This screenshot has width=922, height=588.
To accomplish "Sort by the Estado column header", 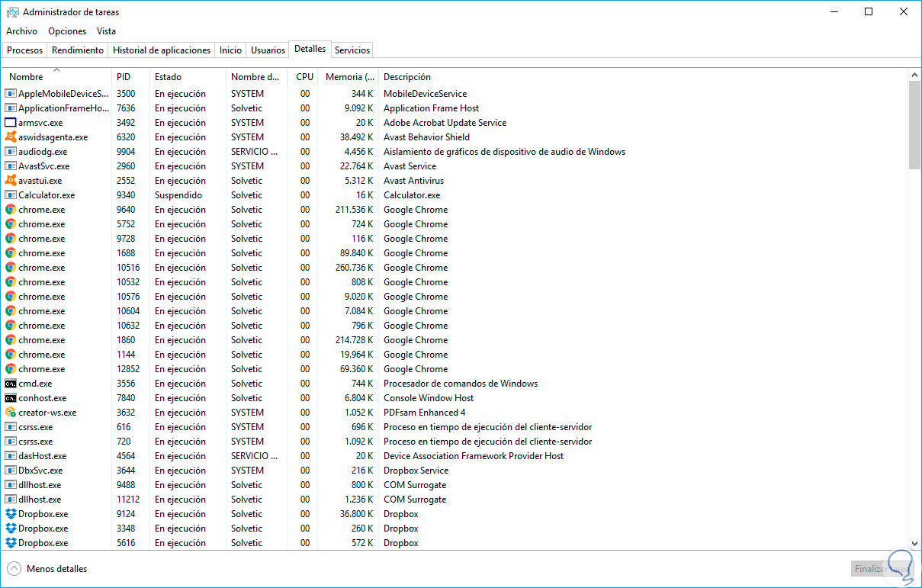I will tap(188, 77).
